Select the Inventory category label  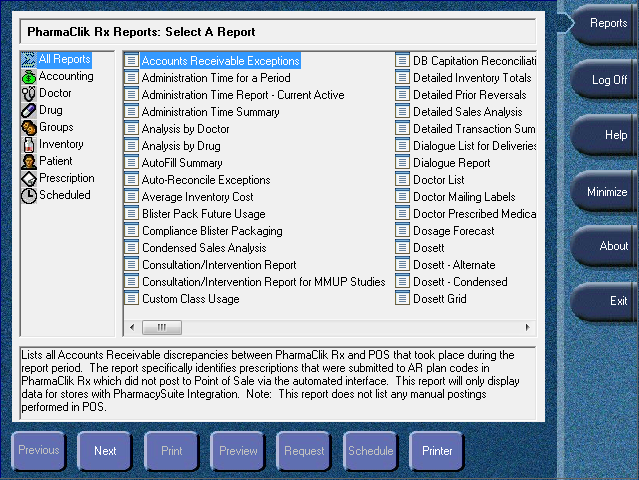(x=61, y=144)
